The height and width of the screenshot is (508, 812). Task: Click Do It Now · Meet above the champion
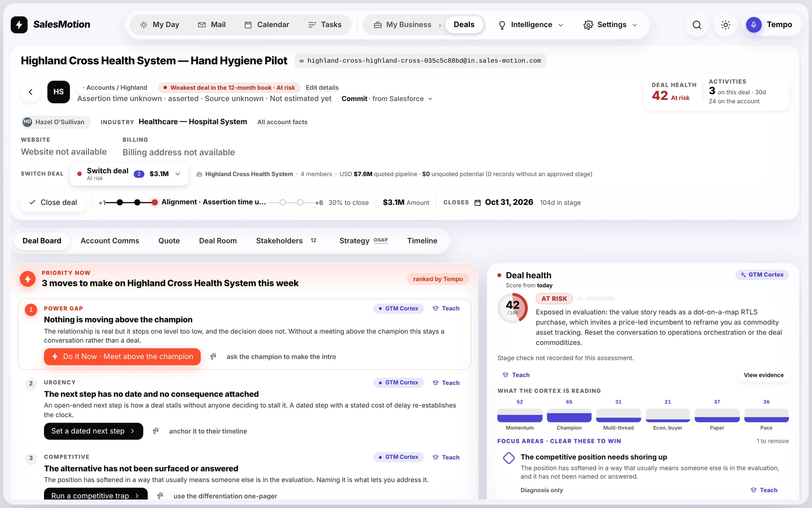click(x=122, y=356)
